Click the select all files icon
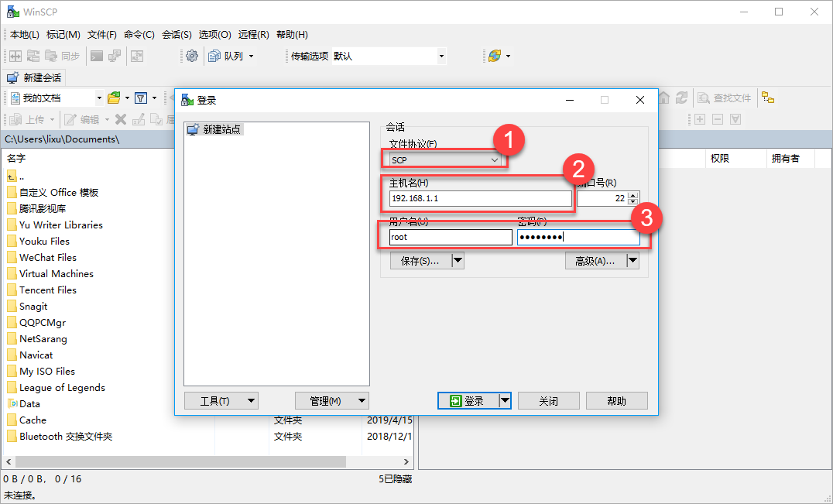This screenshot has height=504, width=833. 735,119
